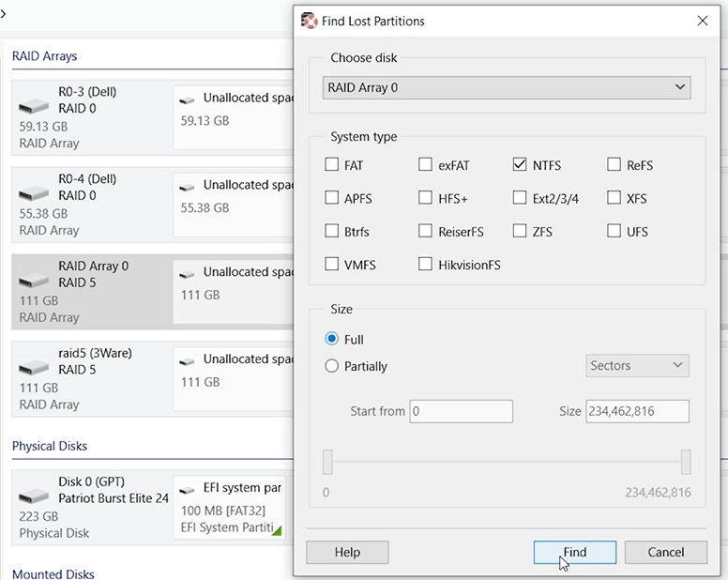Enable the XFS checkbox
728x580 pixels.
click(x=614, y=198)
